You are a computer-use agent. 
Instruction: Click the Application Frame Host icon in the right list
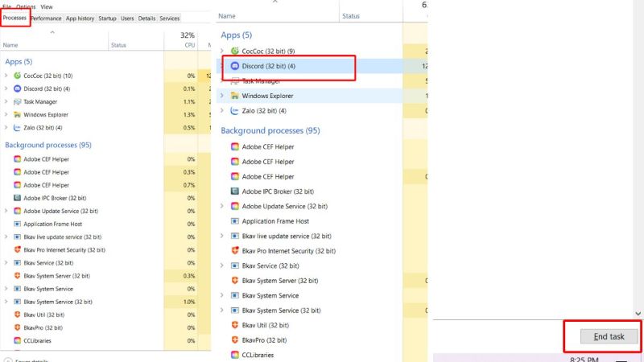pos(235,221)
